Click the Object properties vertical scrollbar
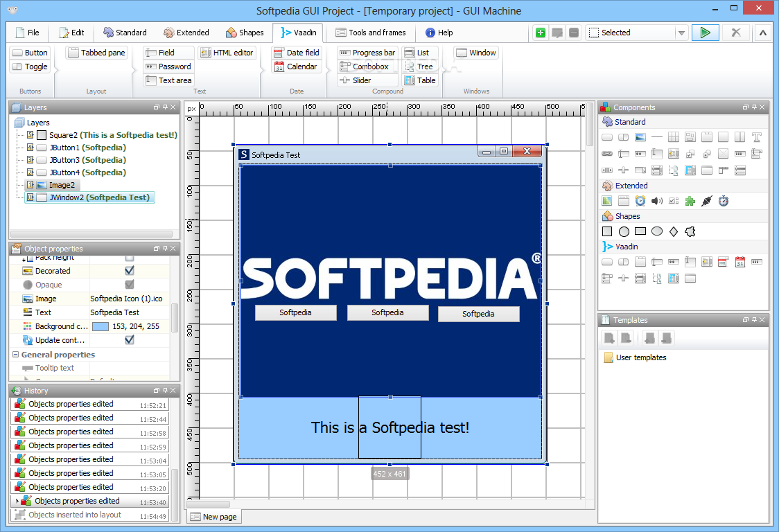 [175, 317]
